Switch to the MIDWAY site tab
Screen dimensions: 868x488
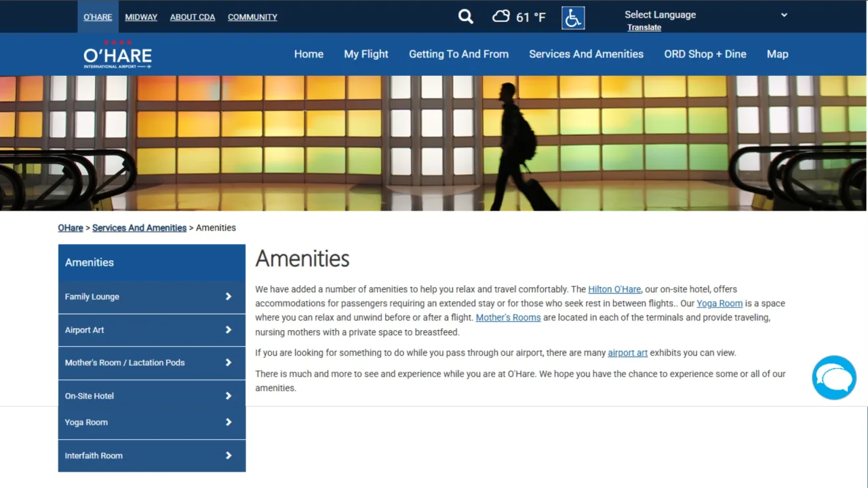(x=141, y=17)
